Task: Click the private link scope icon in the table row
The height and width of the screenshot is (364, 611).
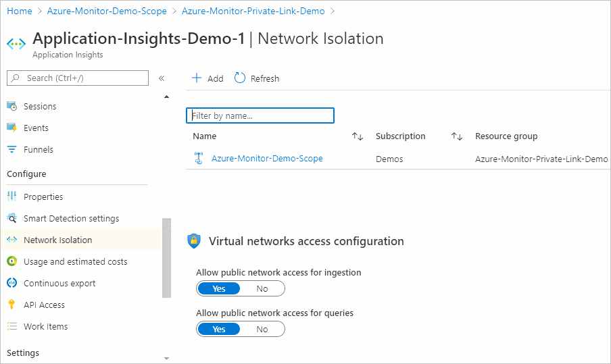Action: [199, 158]
